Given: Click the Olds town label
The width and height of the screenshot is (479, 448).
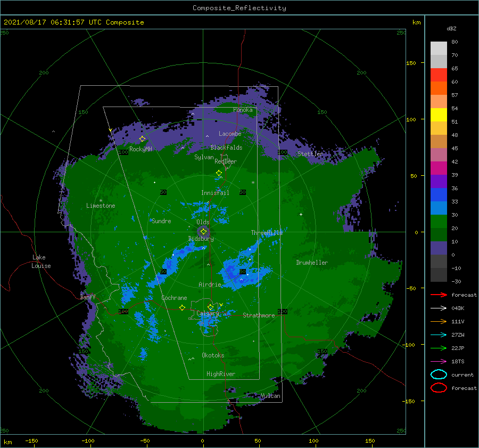Looking at the screenshot, I should (203, 222).
